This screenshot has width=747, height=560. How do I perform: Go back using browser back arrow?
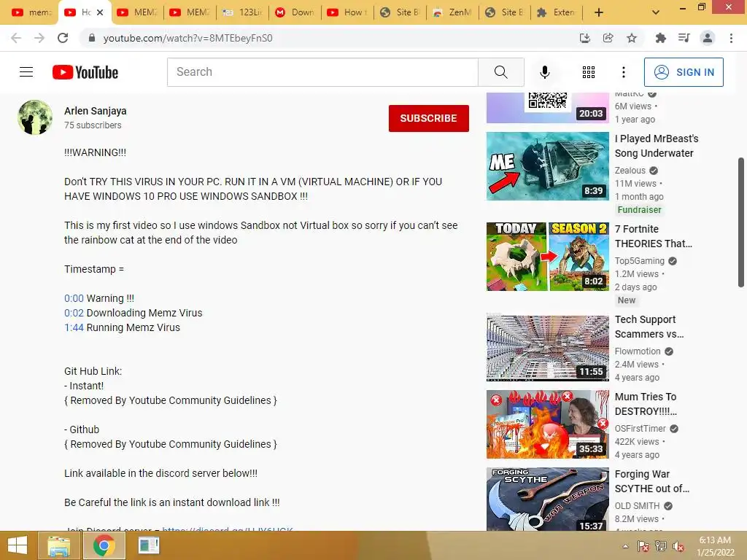(x=16, y=38)
